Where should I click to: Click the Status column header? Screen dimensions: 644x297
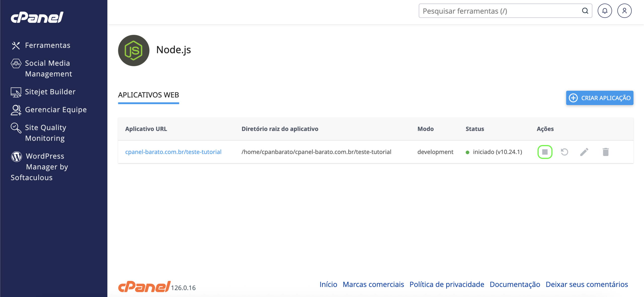[475, 129]
